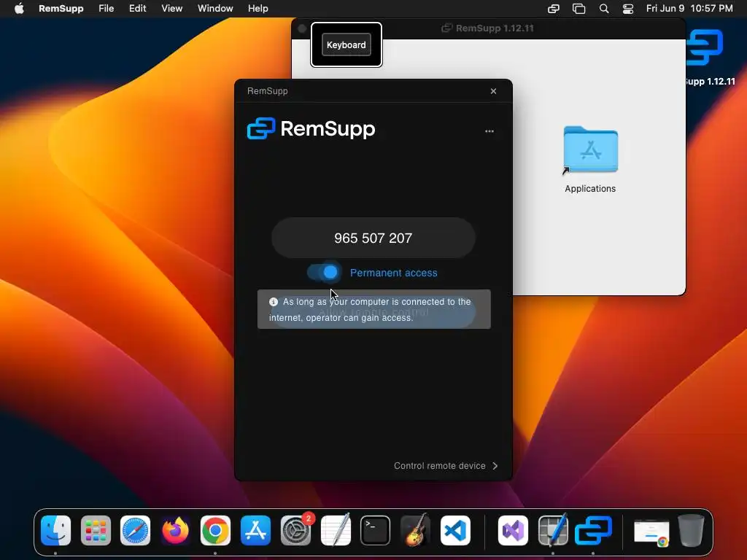Open Control Center in menu bar

click(628, 9)
